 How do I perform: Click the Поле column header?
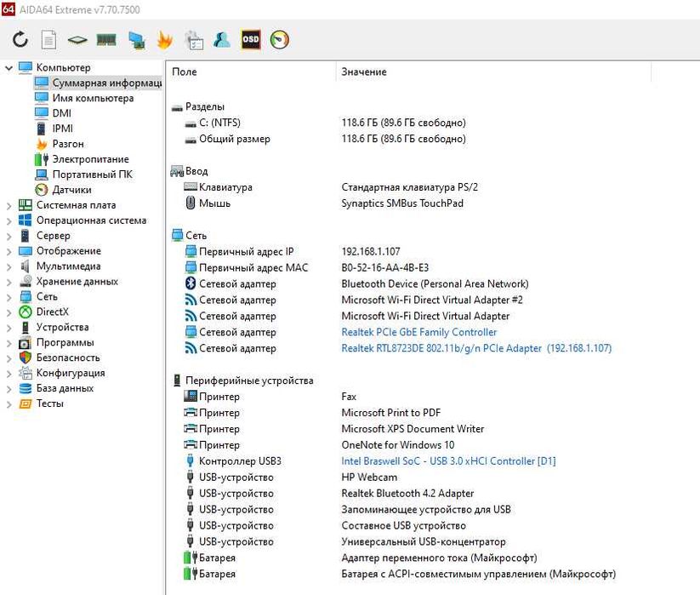pos(185,72)
